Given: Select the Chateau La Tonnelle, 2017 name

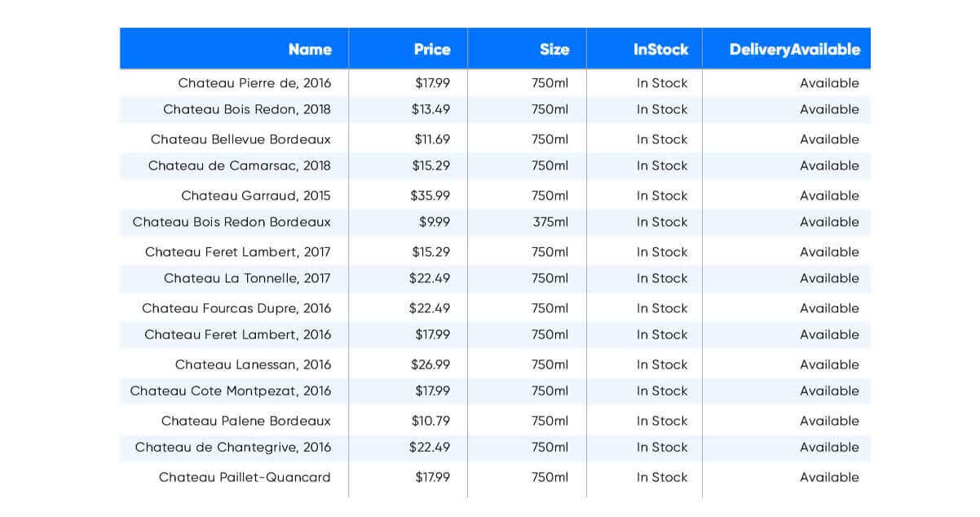Looking at the screenshot, I should [247, 278].
